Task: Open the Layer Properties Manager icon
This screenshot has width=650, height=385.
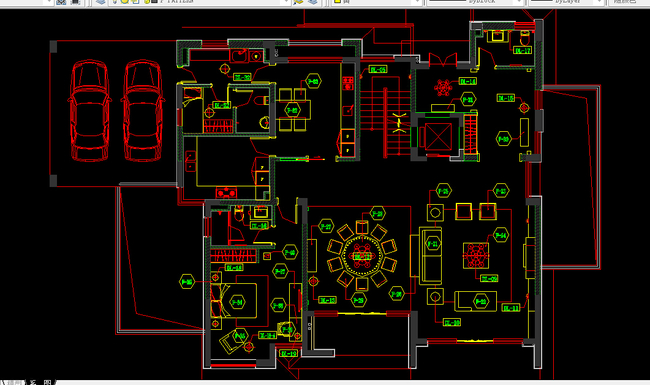Action: pos(101,2)
